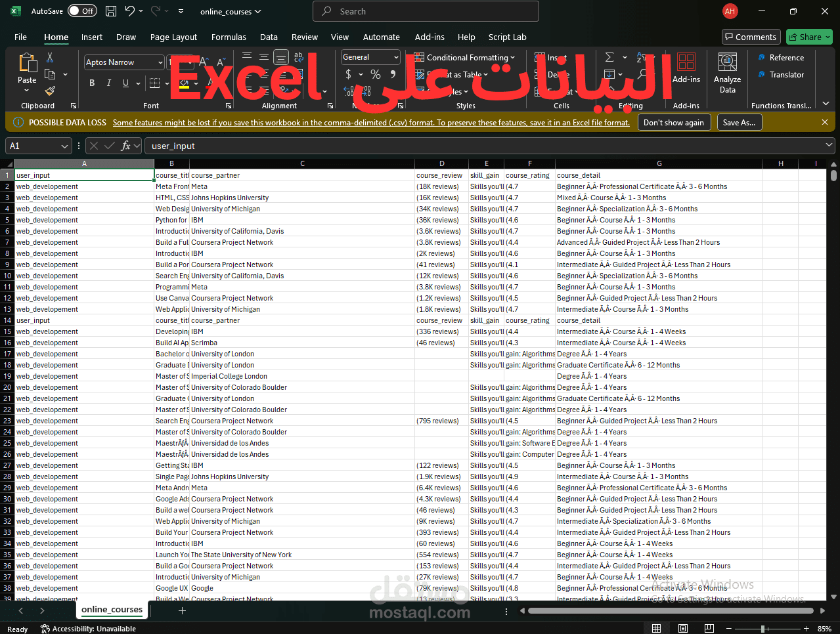Toggle Middle Align for cell content
The height and width of the screenshot is (634, 840).
click(x=264, y=57)
